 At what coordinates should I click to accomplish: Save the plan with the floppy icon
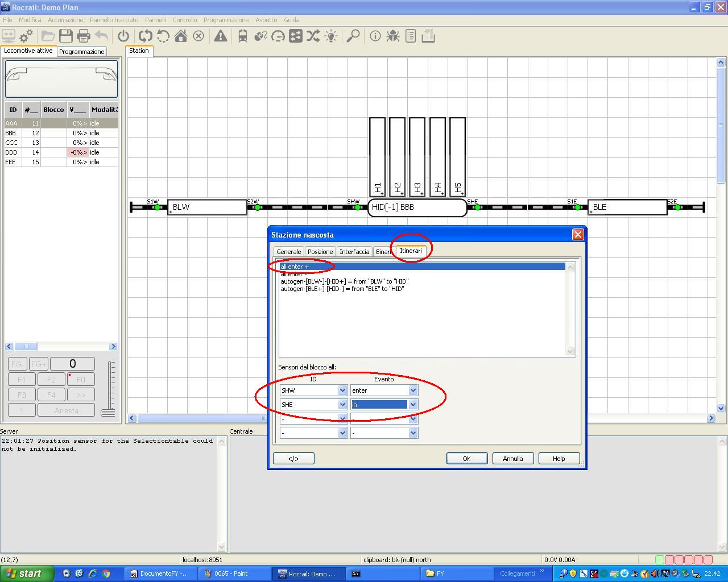point(66,36)
